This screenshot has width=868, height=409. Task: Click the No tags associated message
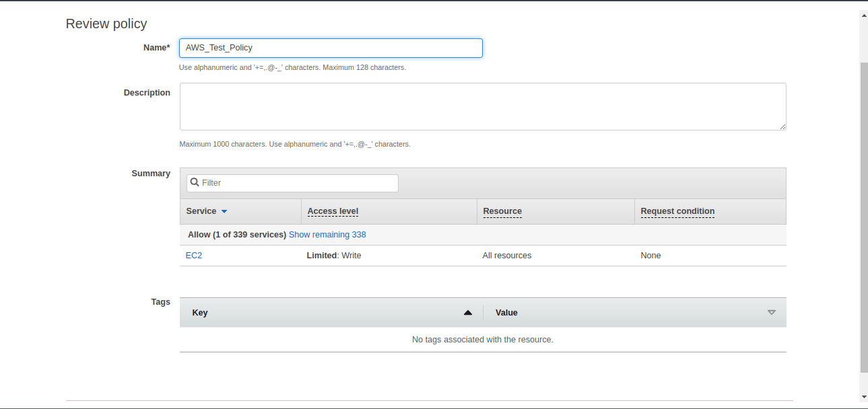[483, 340]
